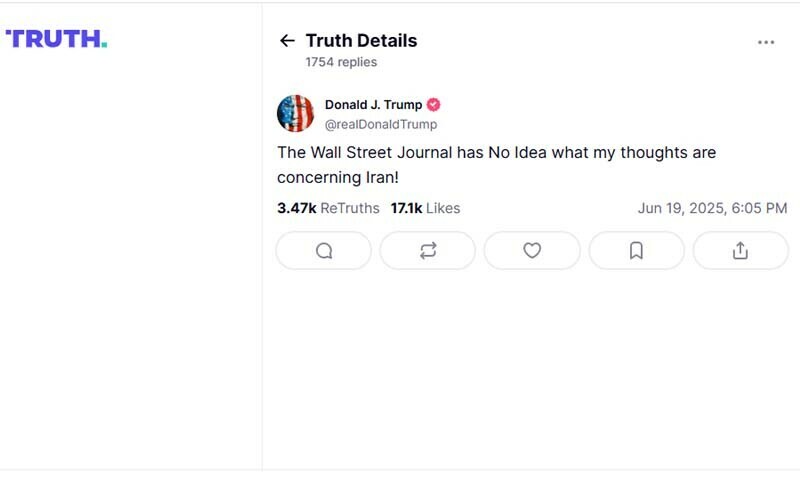This screenshot has height=480, width=800.
Task: Click the pink verified badge
Action: coord(434,105)
